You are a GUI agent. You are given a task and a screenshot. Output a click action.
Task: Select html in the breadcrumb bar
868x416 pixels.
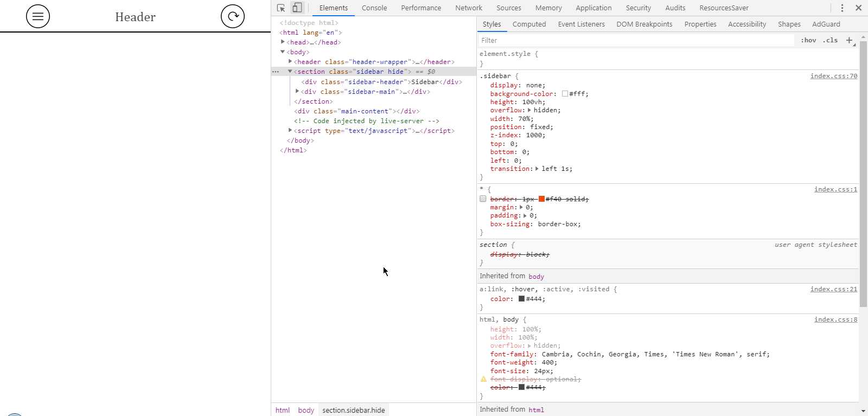click(283, 410)
